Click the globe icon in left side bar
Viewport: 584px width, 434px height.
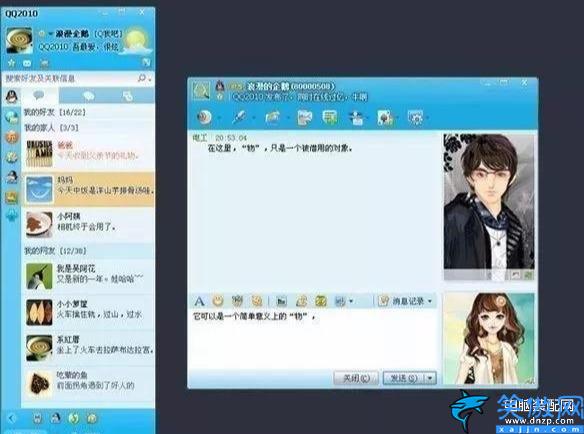click(x=12, y=117)
